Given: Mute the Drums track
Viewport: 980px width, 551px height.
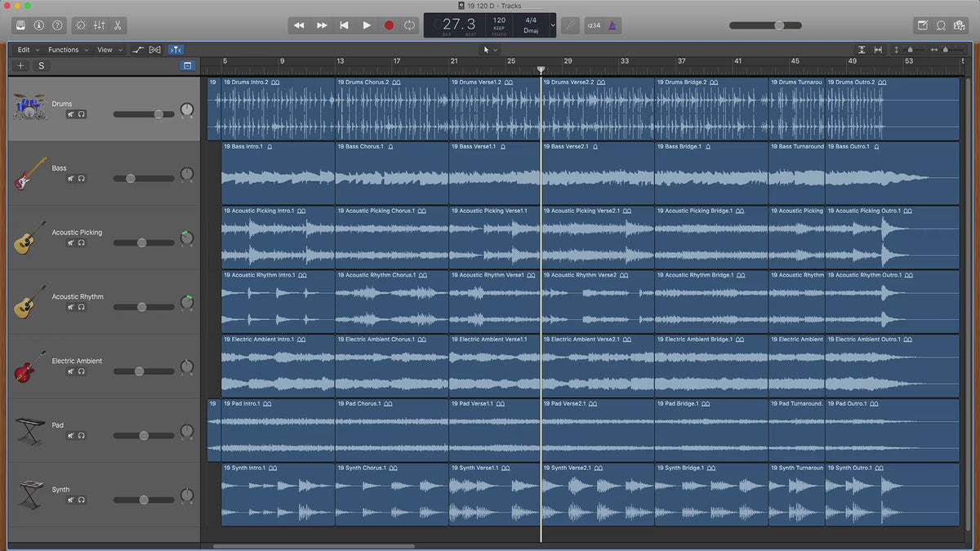Looking at the screenshot, I should point(71,114).
